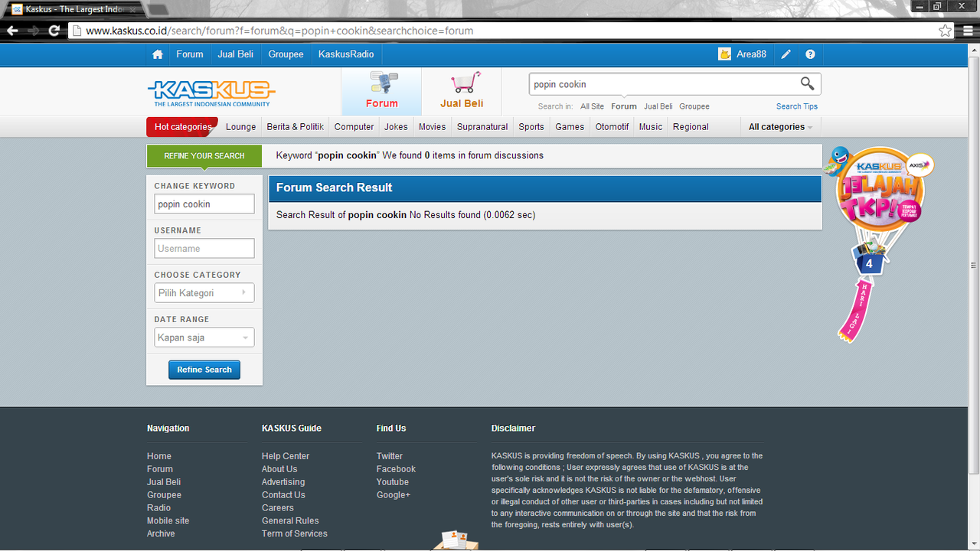Click the KASKUS logo

coord(211,93)
